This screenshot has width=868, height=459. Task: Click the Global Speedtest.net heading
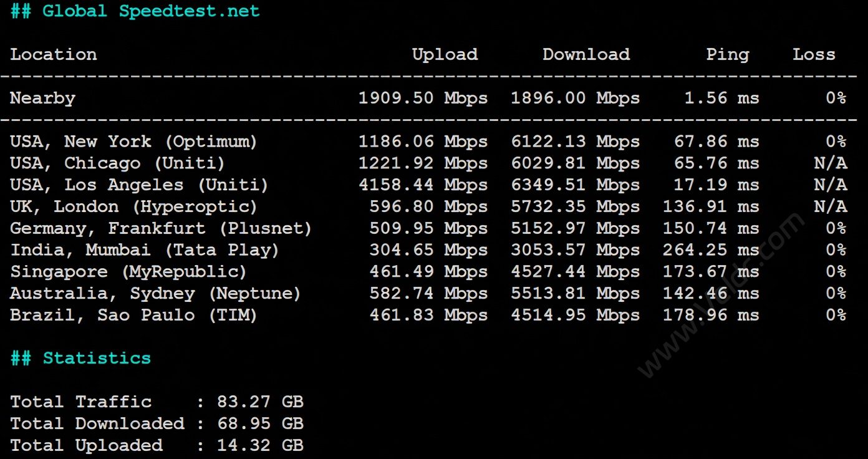[135, 11]
